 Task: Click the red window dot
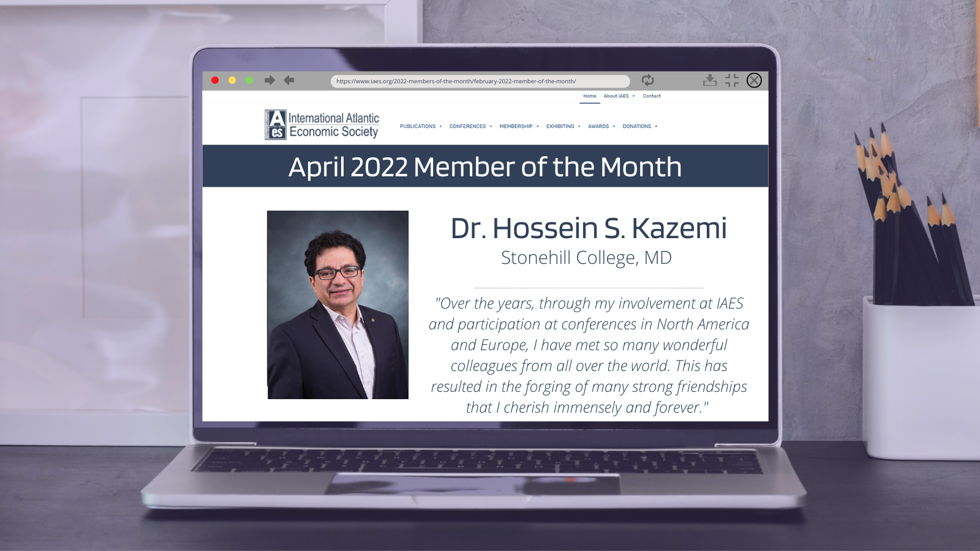tap(215, 80)
